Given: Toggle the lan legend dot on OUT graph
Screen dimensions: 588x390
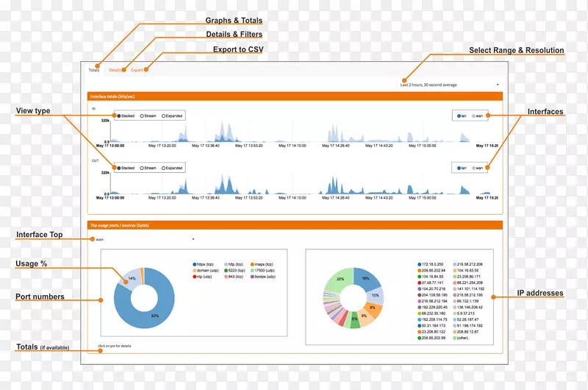Looking at the screenshot, I should [459, 169].
